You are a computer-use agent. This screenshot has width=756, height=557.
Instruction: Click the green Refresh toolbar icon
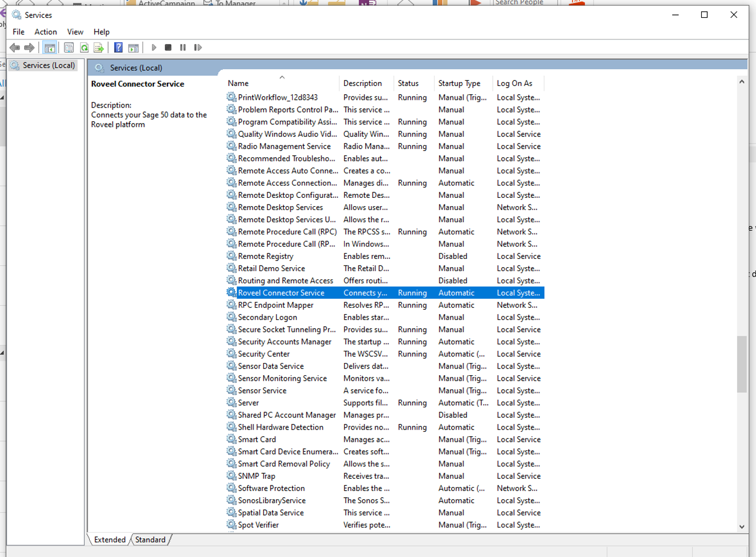pyautogui.click(x=84, y=48)
